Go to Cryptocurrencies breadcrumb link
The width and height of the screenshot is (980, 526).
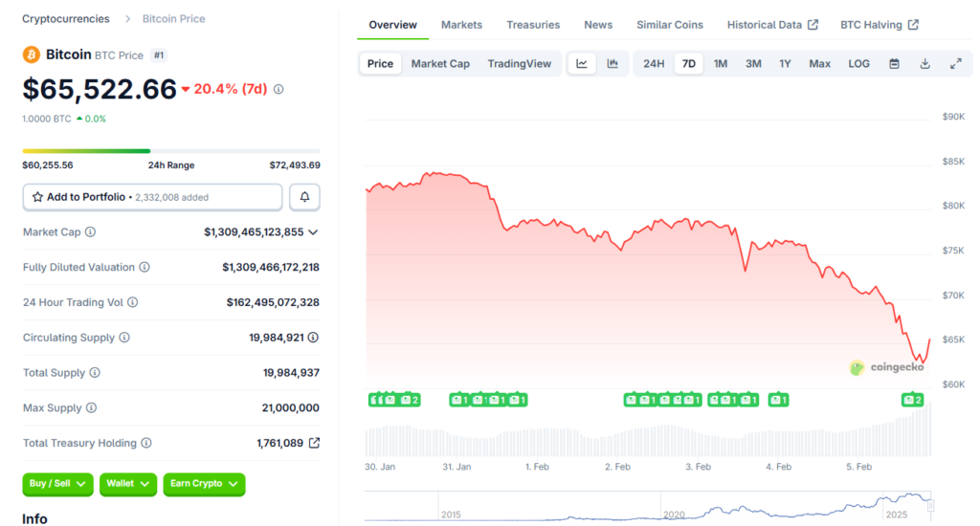pos(65,19)
